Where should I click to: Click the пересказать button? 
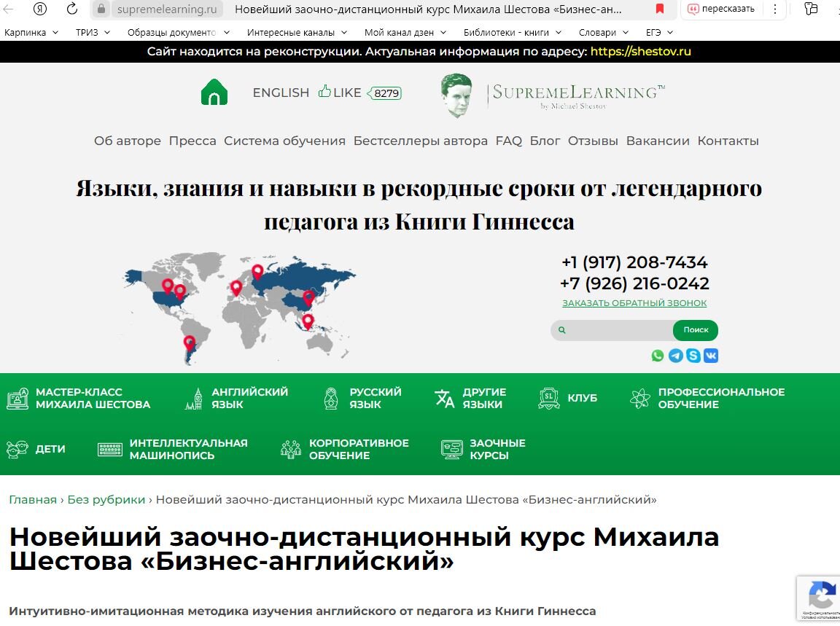(x=721, y=9)
